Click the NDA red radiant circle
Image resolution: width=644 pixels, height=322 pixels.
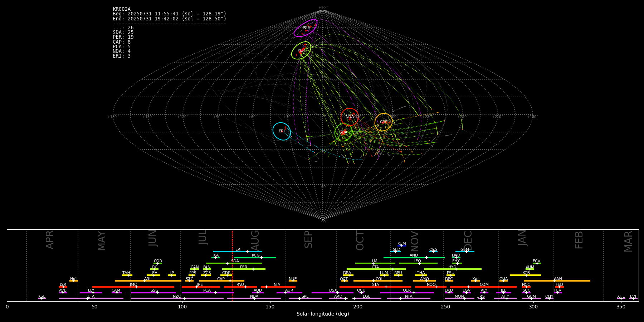click(350, 117)
